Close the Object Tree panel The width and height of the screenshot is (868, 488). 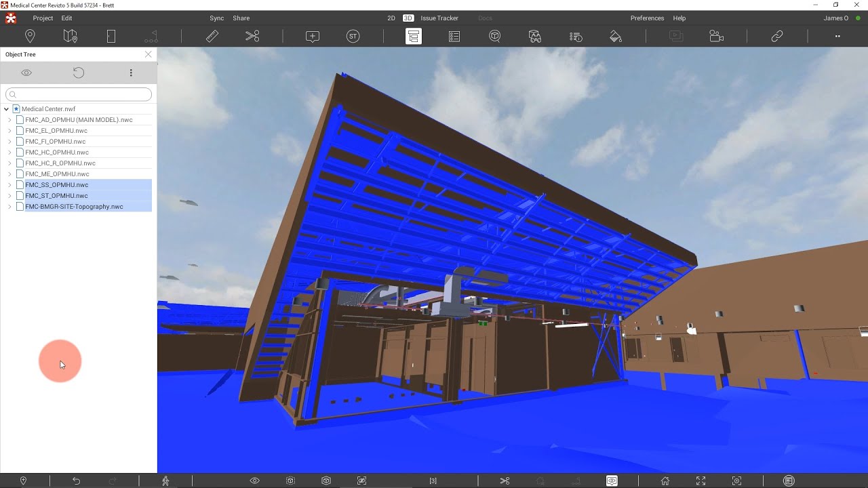(149, 54)
